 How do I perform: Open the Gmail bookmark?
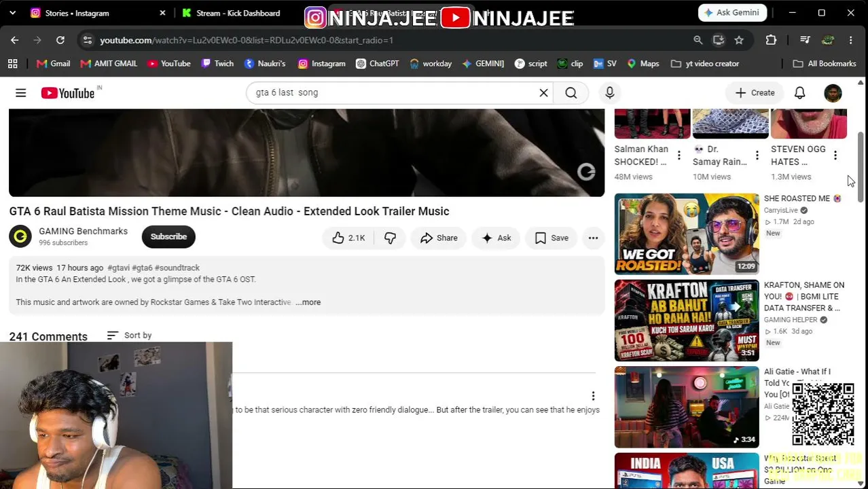coord(53,63)
